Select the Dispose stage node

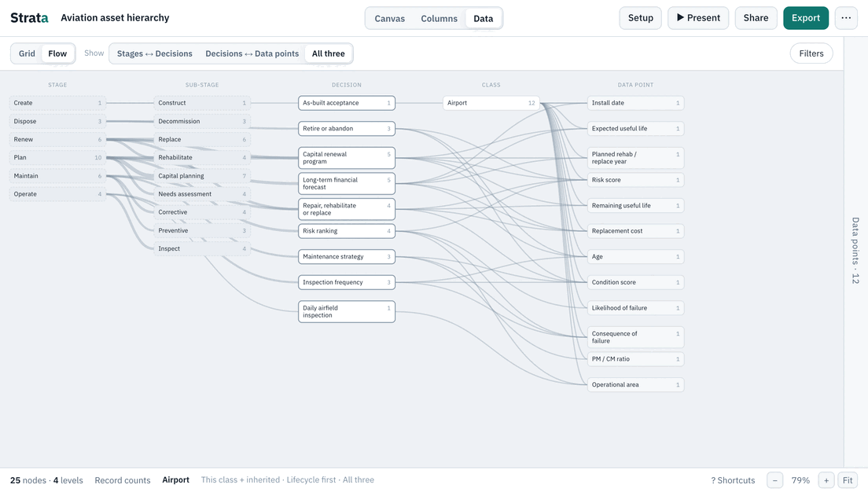pyautogui.click(x=57, y=121)
